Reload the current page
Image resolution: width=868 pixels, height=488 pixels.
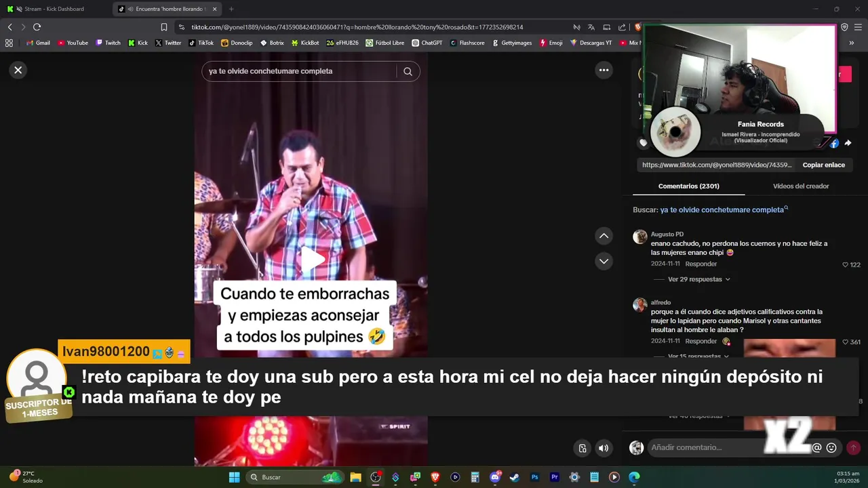pos(37,27)
